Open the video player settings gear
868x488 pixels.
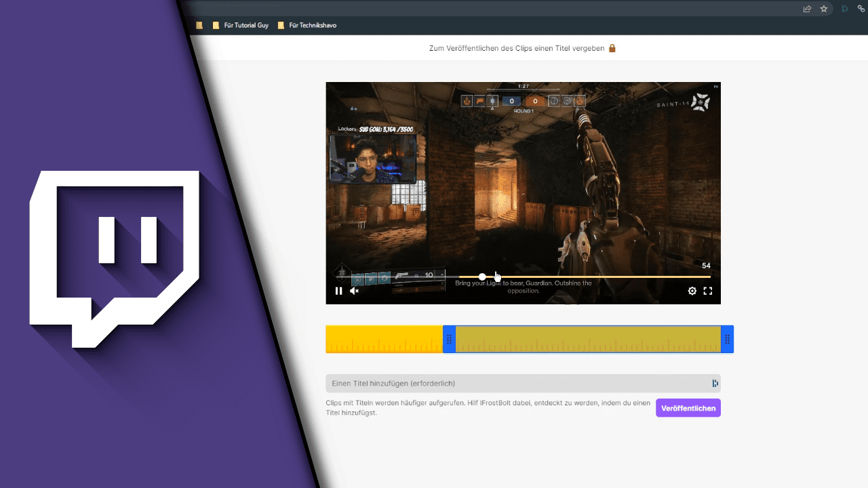tap(692, 291)
